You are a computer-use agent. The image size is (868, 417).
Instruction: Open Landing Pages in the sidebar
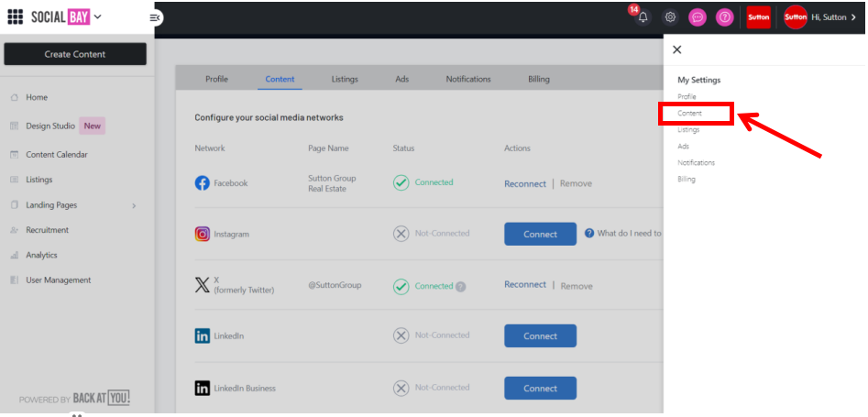pyautogui.click(x=51, y=205)
